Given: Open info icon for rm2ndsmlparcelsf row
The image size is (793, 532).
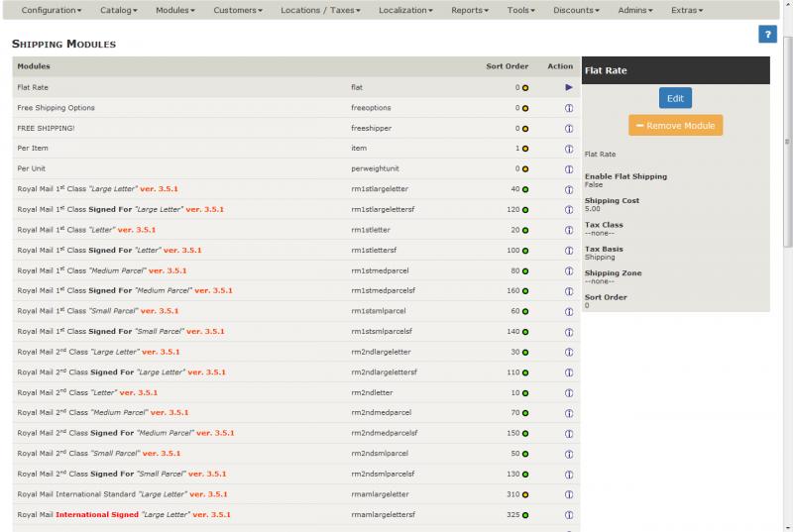Looking at the screenshot, I should (x=569, y=475).
